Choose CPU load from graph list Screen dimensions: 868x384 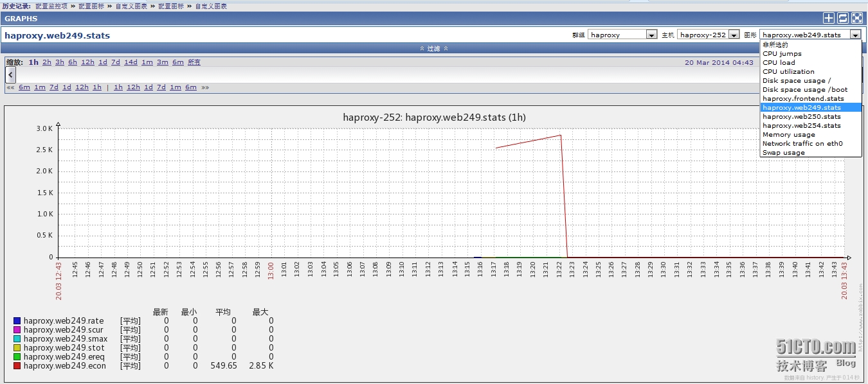810,63
